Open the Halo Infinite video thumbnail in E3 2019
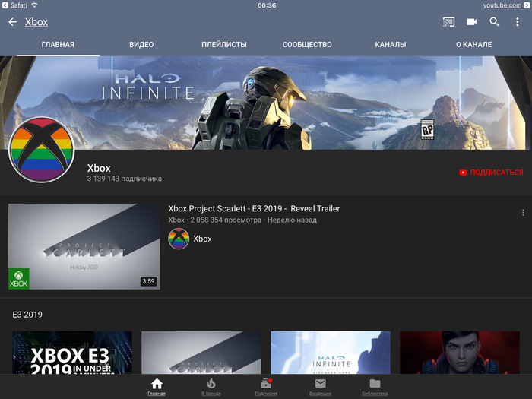532x399 pixels. (x=331, y=353)
